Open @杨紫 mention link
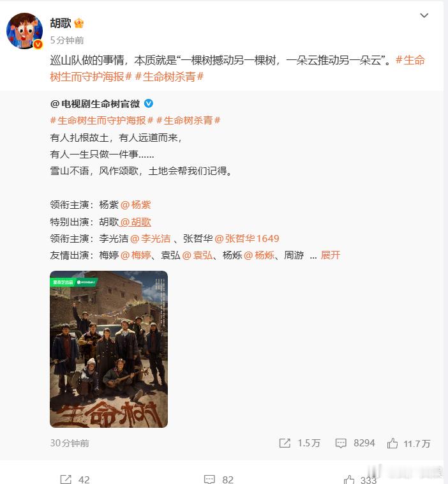This screenshot has height=484, width=448. point(136,205)
